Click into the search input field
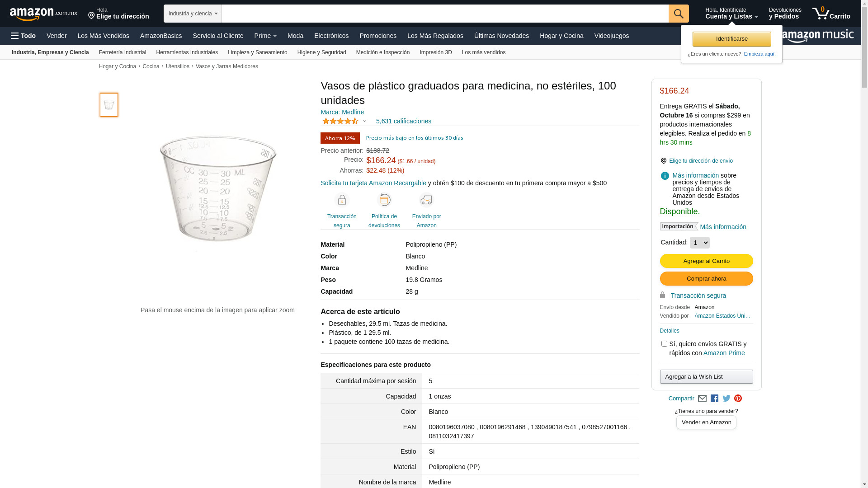 [445, 14]
